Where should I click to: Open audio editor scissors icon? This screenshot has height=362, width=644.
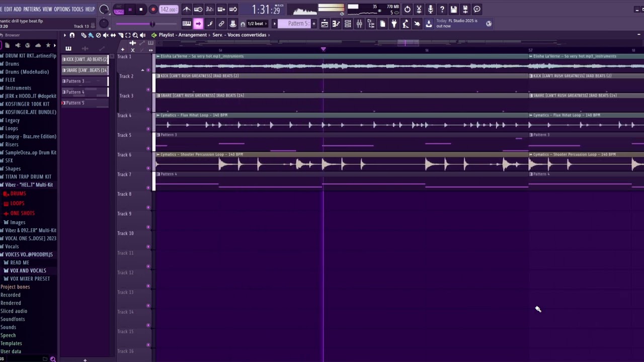419,9
